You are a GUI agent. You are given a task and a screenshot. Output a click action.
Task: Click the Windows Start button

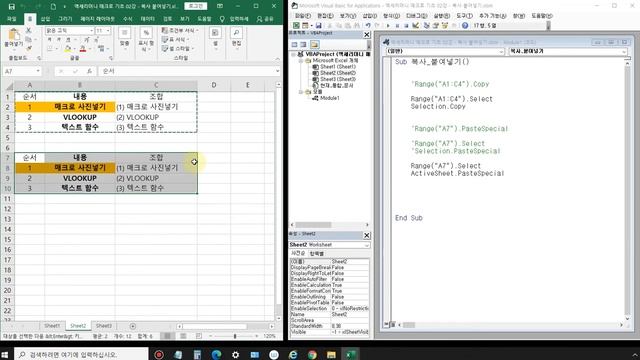tap(5, 354)
